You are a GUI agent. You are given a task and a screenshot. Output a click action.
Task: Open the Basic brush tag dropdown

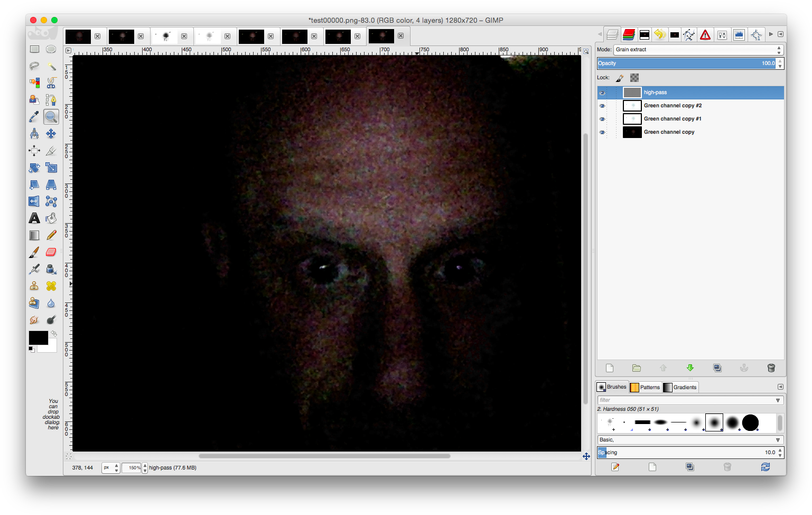(x=778, y=440)
